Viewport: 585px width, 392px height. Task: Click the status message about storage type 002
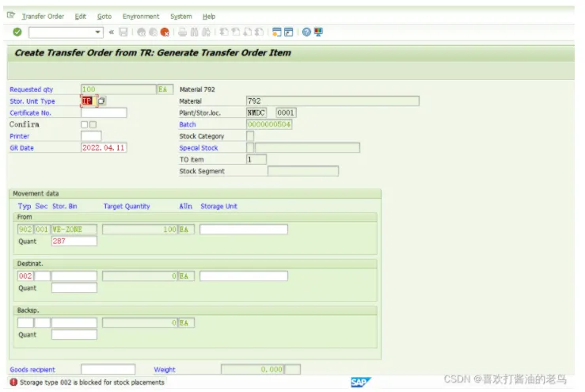point(92,382)
